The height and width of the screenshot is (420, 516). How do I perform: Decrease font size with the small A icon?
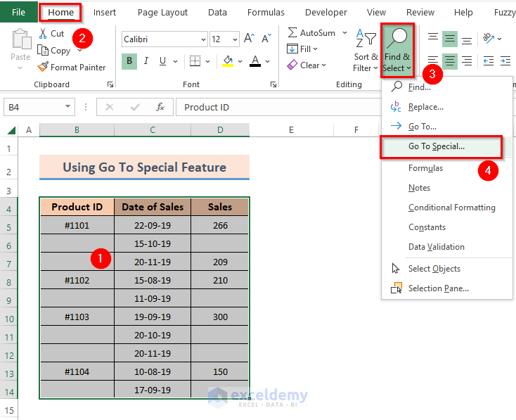pyautogui.click(x=266, y=38)
